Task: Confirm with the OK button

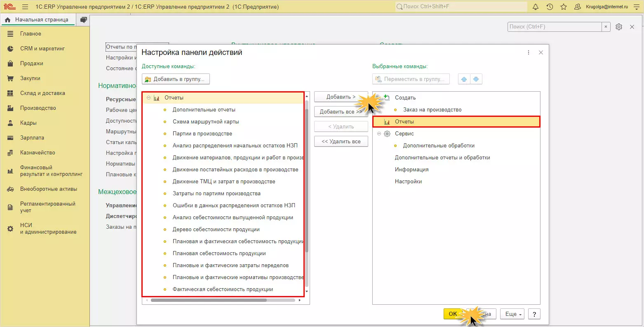Action: pos(453,314)
